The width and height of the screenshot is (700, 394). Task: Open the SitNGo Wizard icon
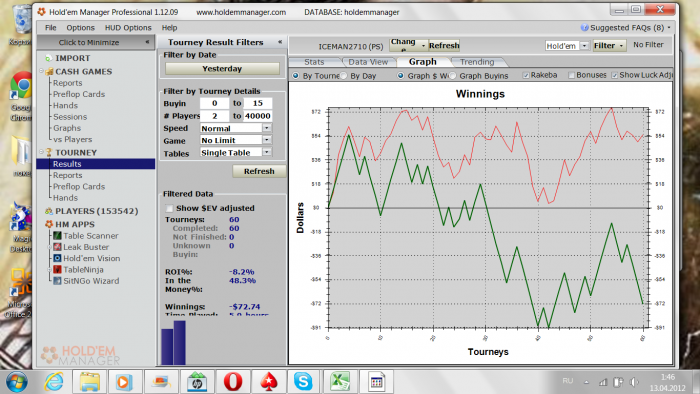(57, 281)
